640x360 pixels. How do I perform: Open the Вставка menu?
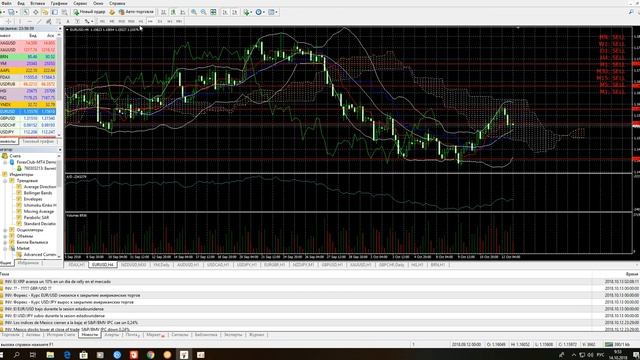[x=38, y=3]
